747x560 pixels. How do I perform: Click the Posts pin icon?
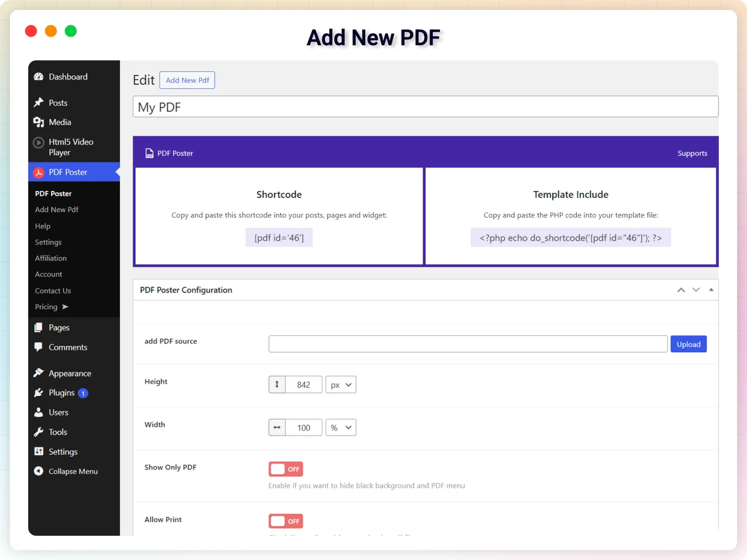[39, 103]
